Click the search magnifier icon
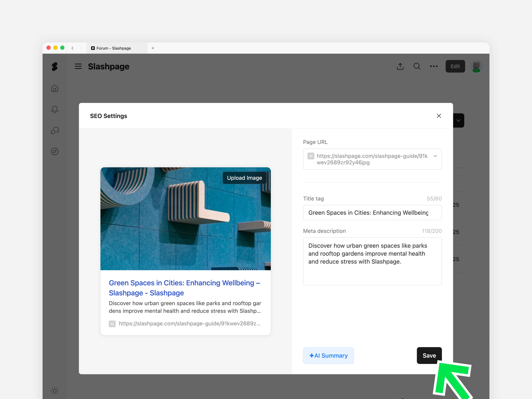 click(417, 66)
